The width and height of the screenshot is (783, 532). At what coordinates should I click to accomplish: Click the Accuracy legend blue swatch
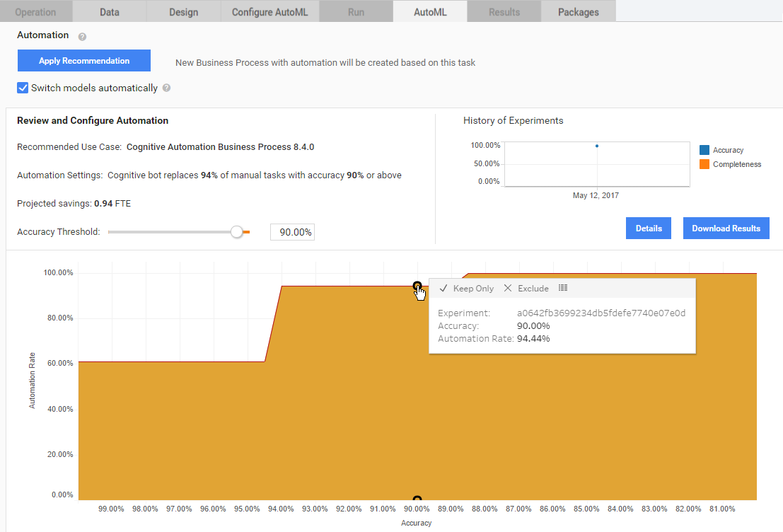704,150
